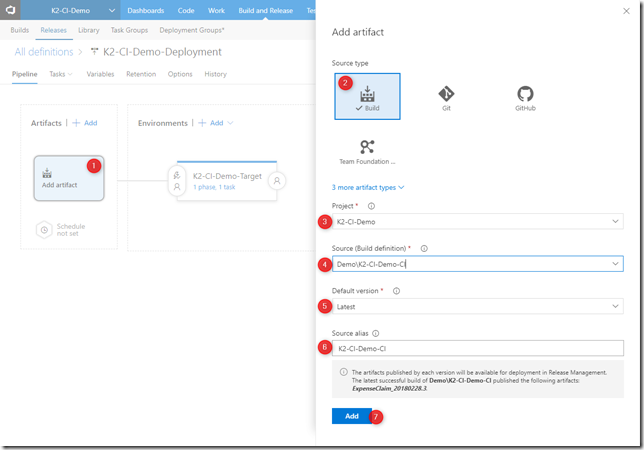The height and width of the screenshot is (450, 644).
Task: Select the K2-CI-Demo-Target environment name
Action: [227, 176]
